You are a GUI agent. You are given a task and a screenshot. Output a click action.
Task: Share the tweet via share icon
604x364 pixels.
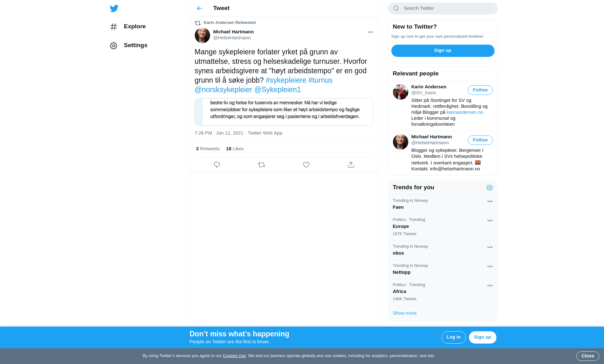click(351, 165)
